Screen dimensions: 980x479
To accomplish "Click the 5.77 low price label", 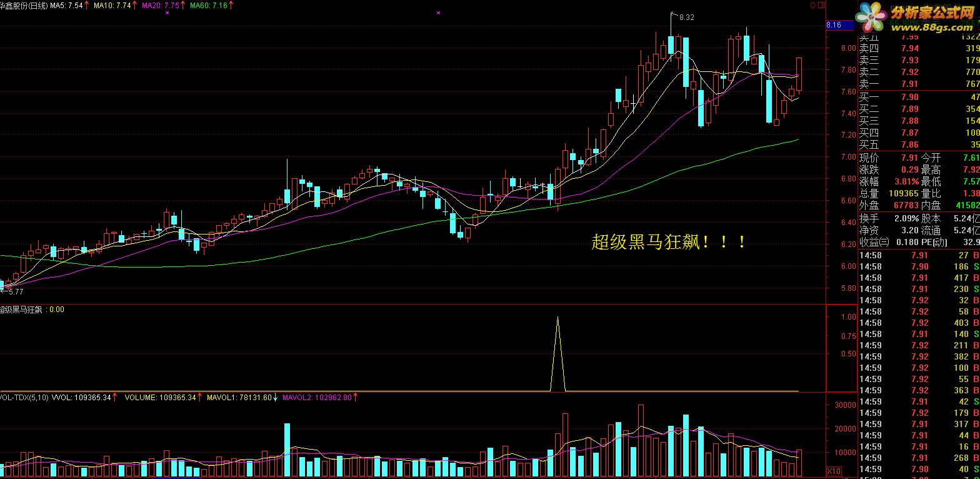I will point(15,291).
